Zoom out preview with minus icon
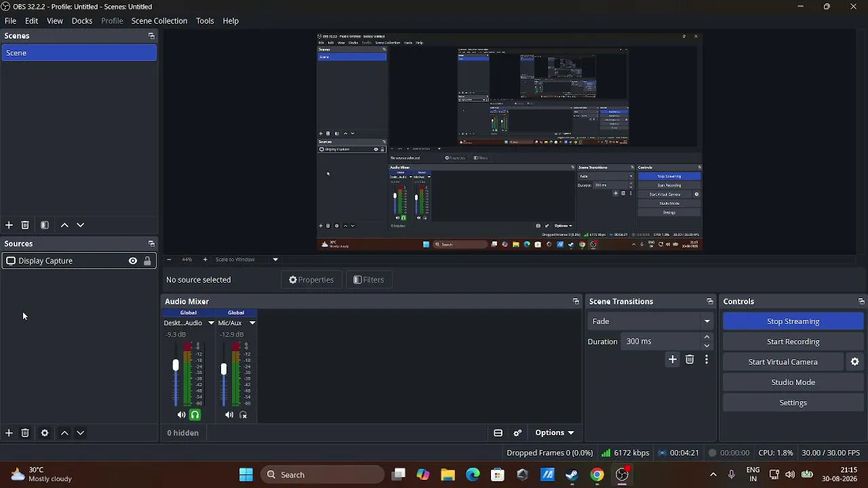 (169, 260)
